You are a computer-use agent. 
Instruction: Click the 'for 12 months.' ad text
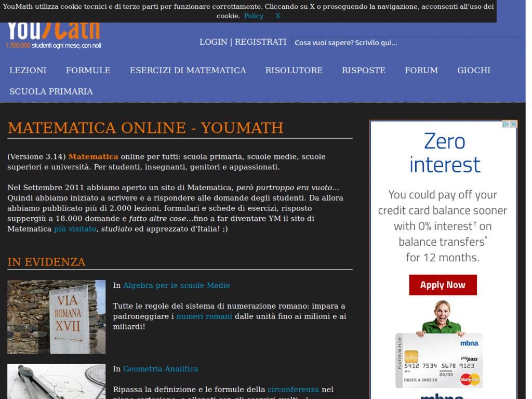pyautogui.click(x=443, y=258)
